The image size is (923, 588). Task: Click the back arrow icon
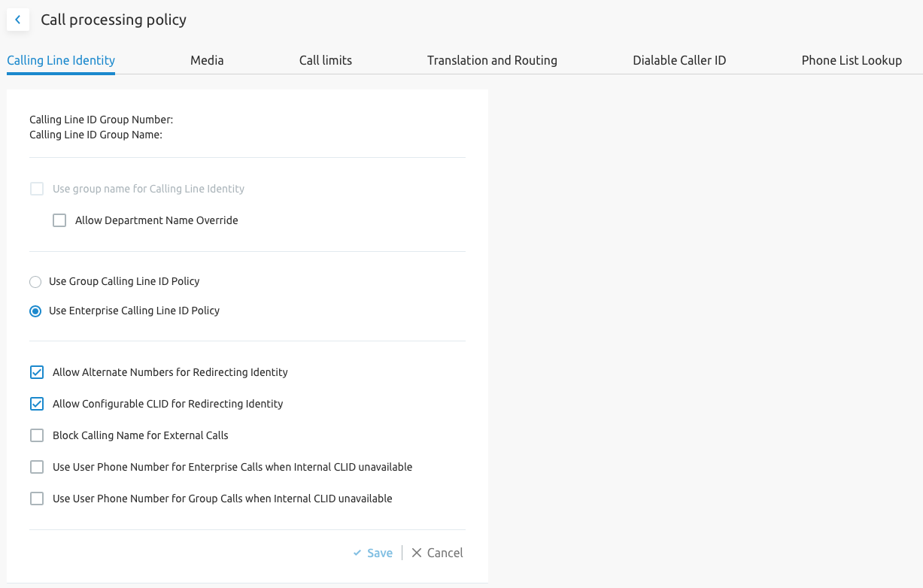pyautogui.click(x=18, y=20)
